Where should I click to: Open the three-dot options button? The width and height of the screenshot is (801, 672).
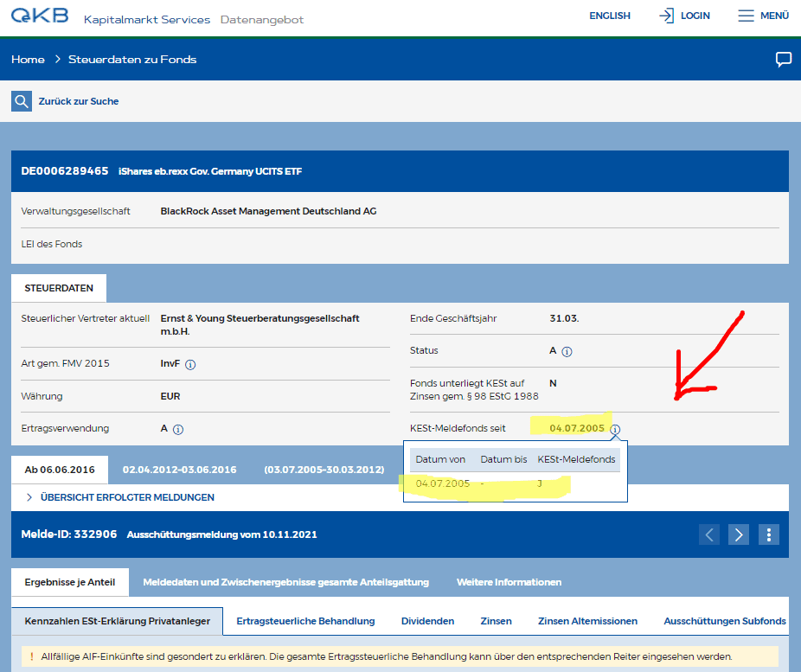tap(769, 534)
